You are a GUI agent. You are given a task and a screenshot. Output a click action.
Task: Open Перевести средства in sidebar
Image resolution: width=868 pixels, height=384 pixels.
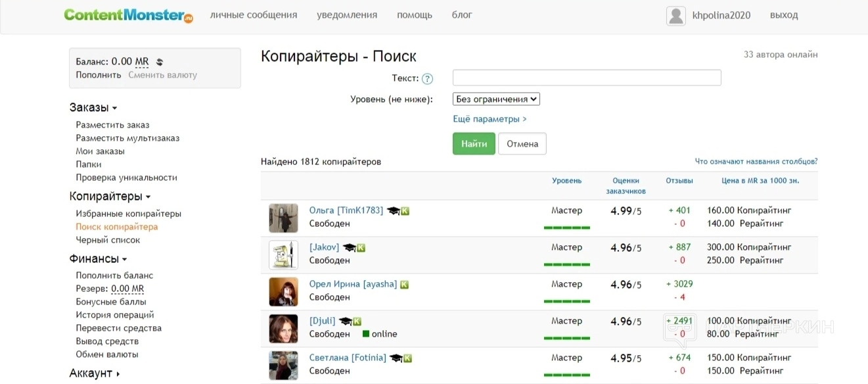118,328
